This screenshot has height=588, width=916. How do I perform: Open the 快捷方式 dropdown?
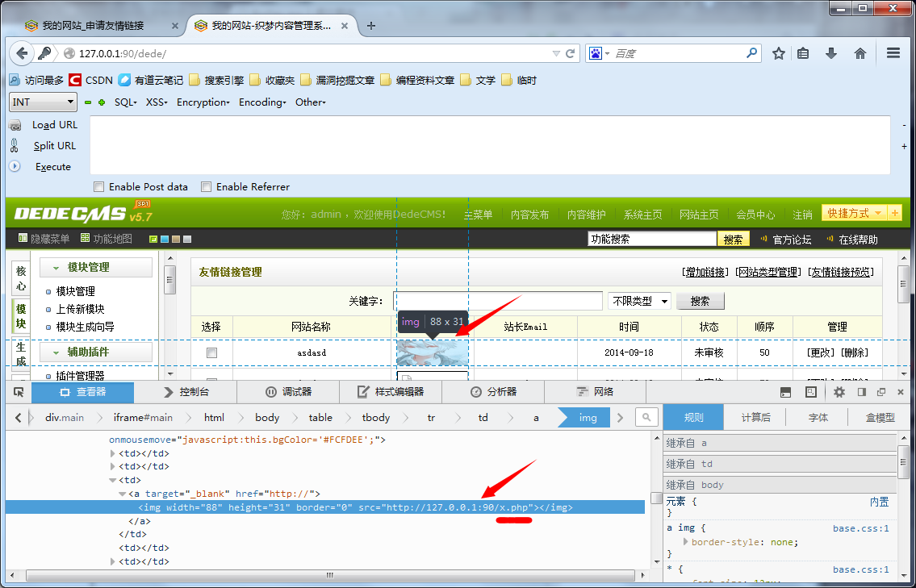[854, 213]
